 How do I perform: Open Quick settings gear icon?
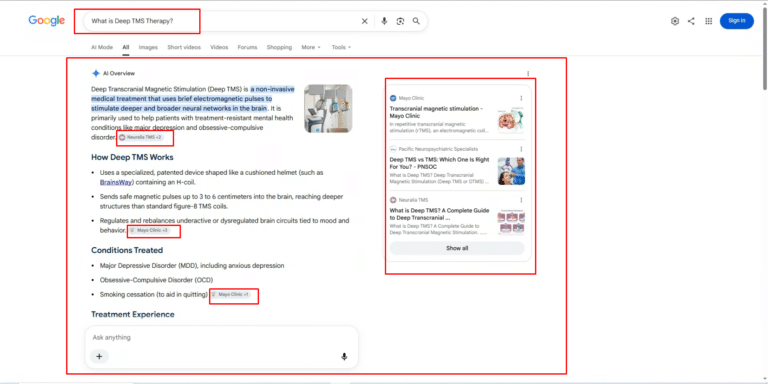coord(675,21)
